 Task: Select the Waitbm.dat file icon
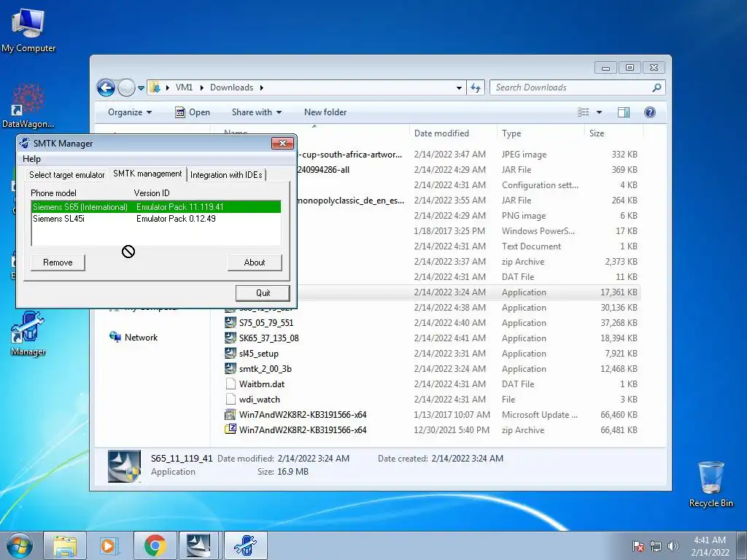(231, 384)
